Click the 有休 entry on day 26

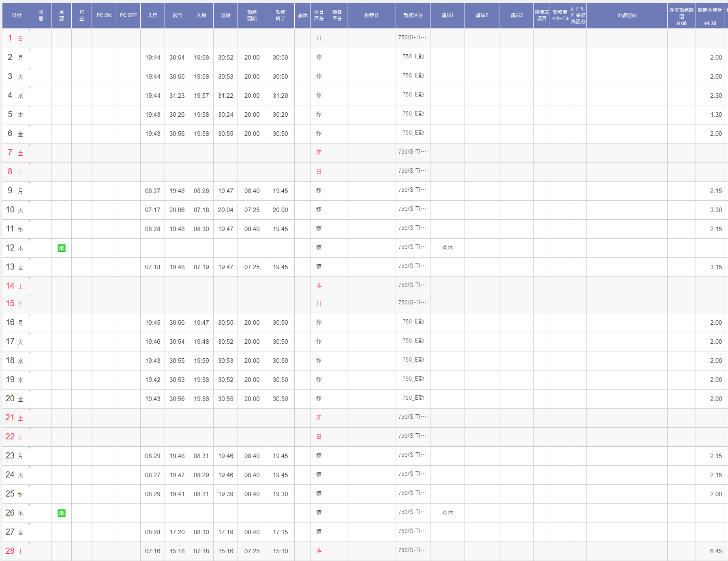448,513
